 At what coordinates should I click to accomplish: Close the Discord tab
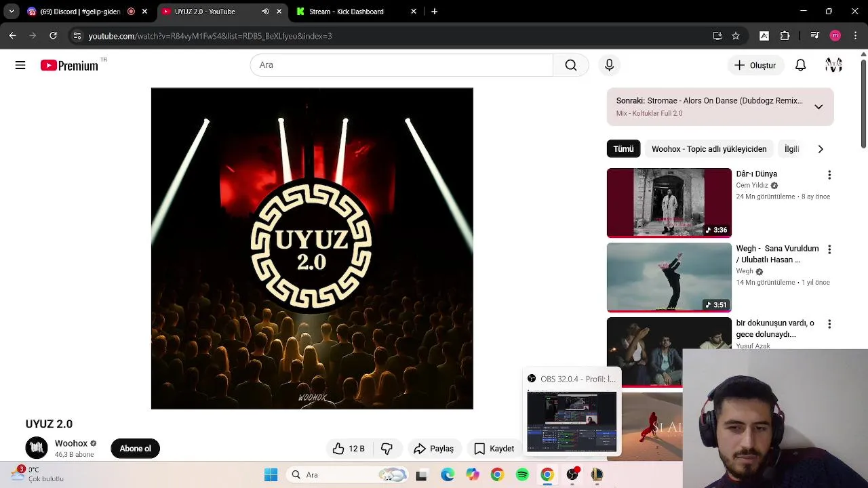(x=144, y=12)
